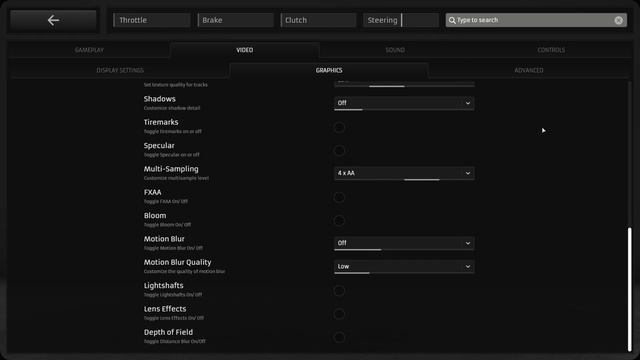This screenshot has height=360, width=640.
Task: Click the Throttle input indicator
Action: pos(152,20)
